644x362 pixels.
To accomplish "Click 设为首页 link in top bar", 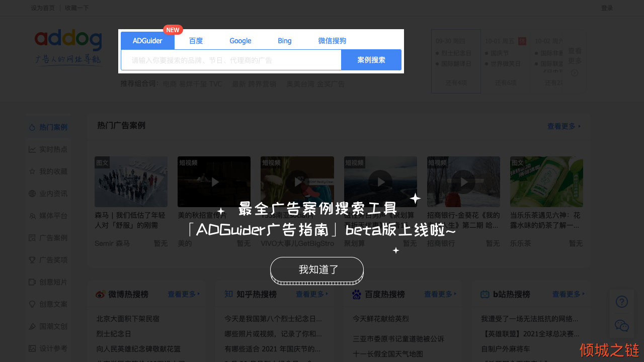I will [43, 8].
